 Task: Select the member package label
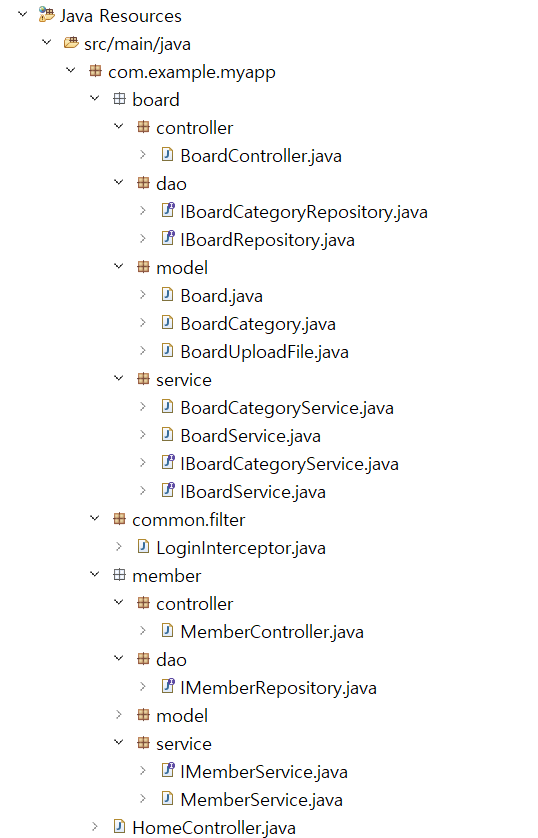(167, 576)
